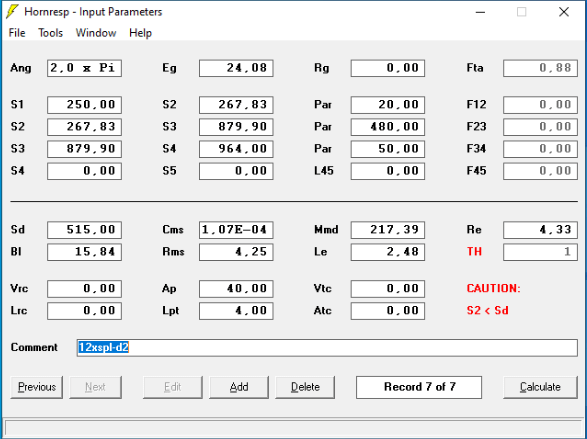Select the Par field showing 480,00
The height and width of the screenshot is (439, 587).
388,126
